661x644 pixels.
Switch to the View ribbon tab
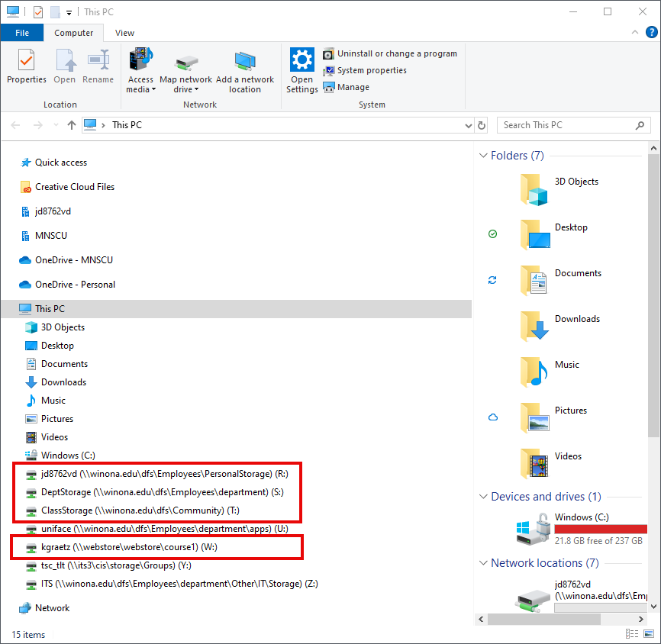(124, 33)
